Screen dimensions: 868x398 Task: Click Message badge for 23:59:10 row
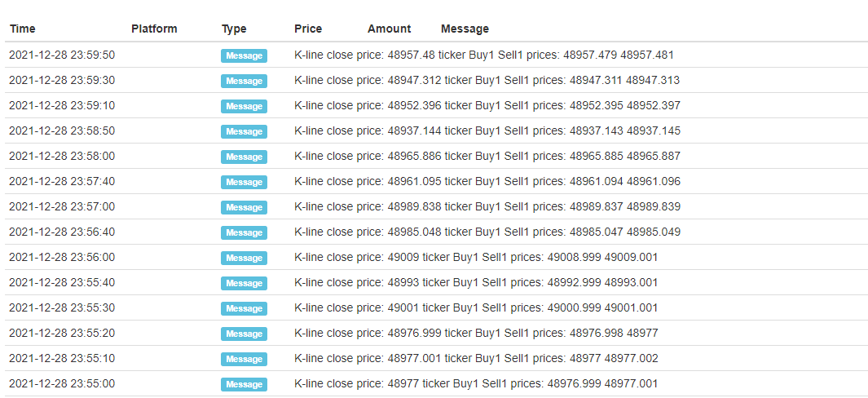coord(245,106)
